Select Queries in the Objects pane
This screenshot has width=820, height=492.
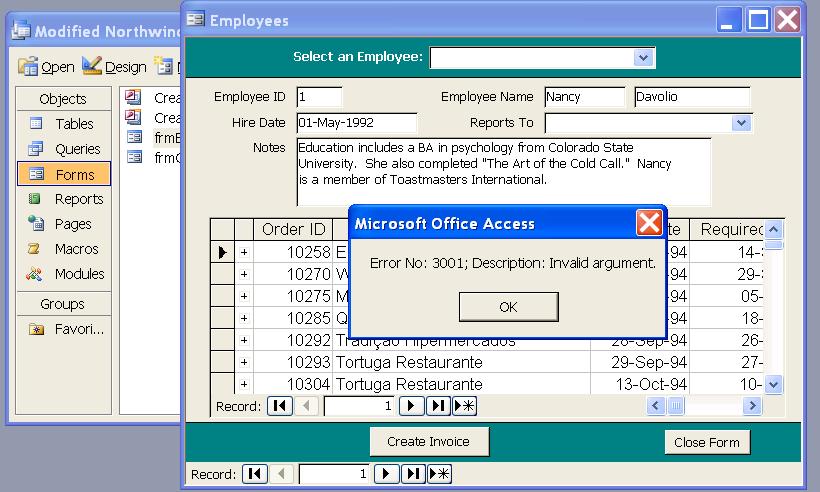64,149
